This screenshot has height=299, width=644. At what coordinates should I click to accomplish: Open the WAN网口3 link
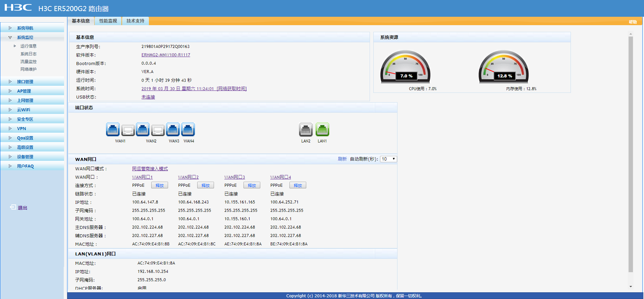(x=234, y=177)
